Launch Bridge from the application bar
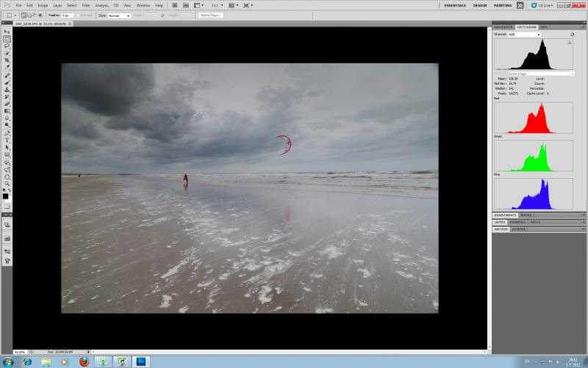The width and height of the screenshot is (588, 368). click(x=175, y=5)
